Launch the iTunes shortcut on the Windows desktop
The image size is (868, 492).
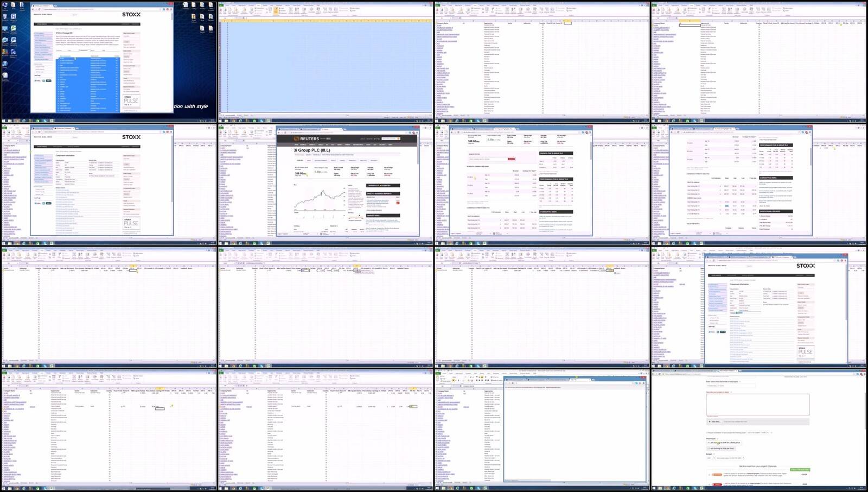click(x=5, y=64)
